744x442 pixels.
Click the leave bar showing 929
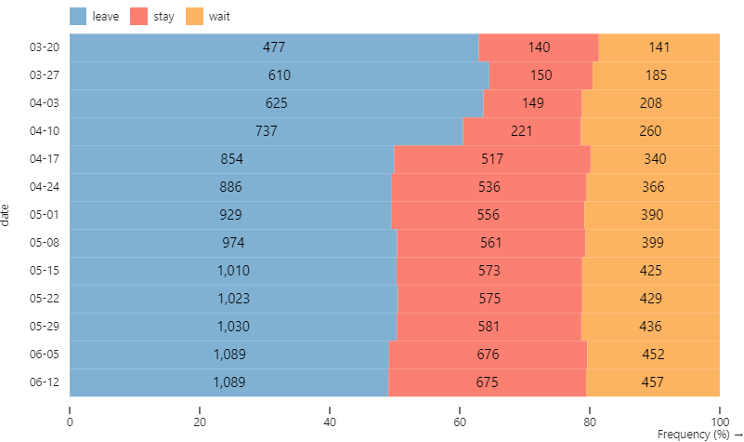point(230,215)
